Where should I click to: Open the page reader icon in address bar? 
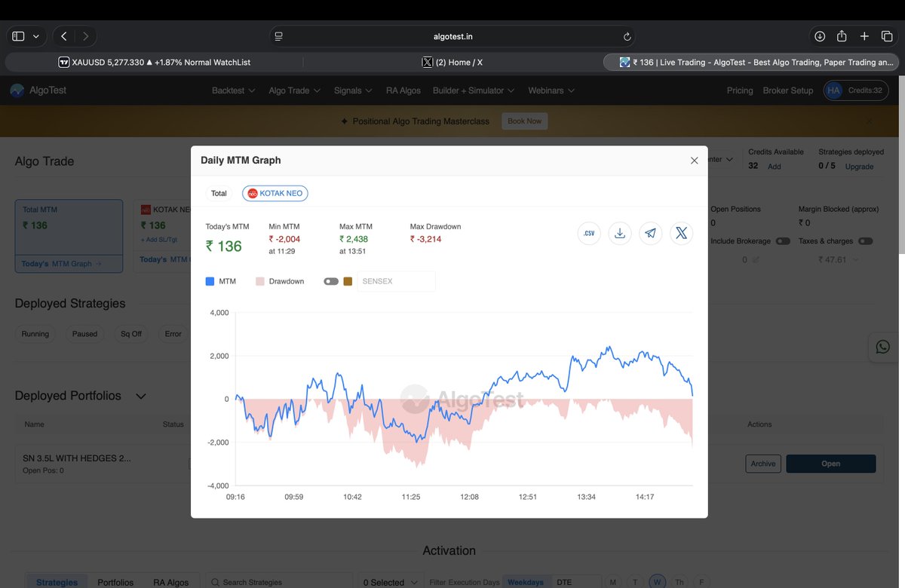click(278, 36)
